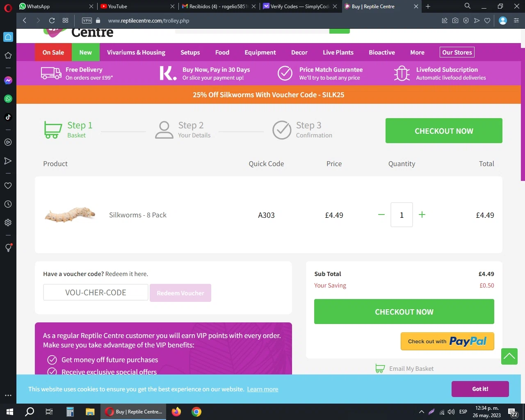
Task: Open Windows Start menu
Action: click(x=10, y=412)
